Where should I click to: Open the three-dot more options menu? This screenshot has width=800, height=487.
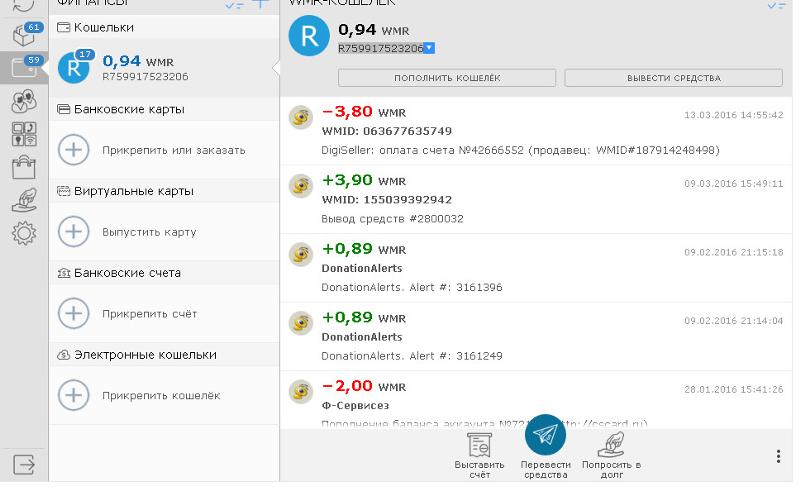(x=778, y=456)
